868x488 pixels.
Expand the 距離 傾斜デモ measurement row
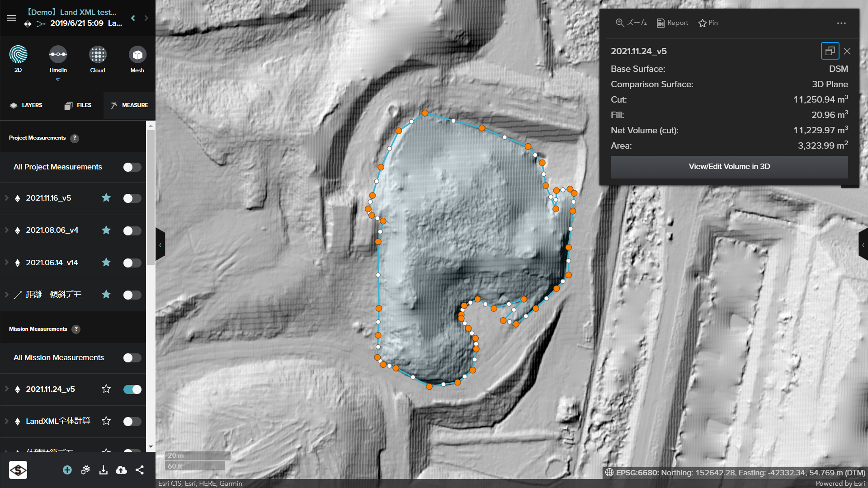6,294
